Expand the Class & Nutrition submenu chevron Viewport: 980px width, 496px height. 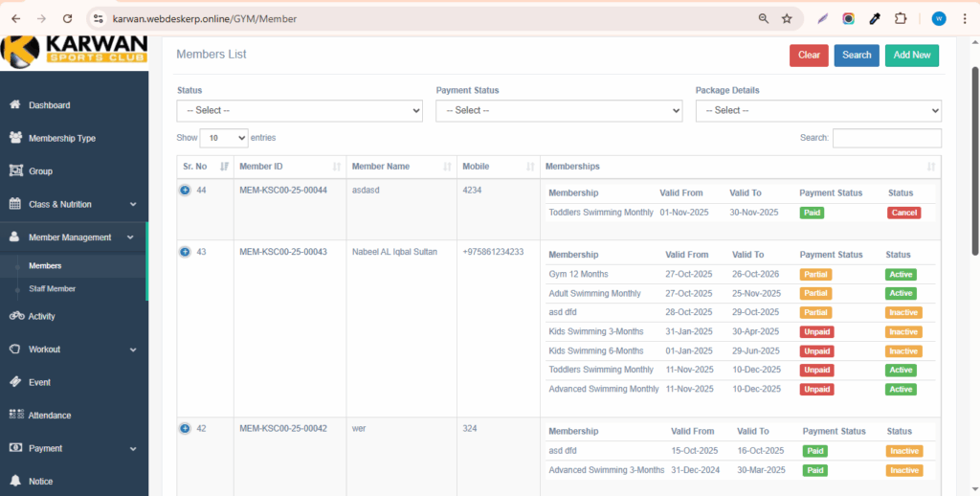(x=133, y=204)
